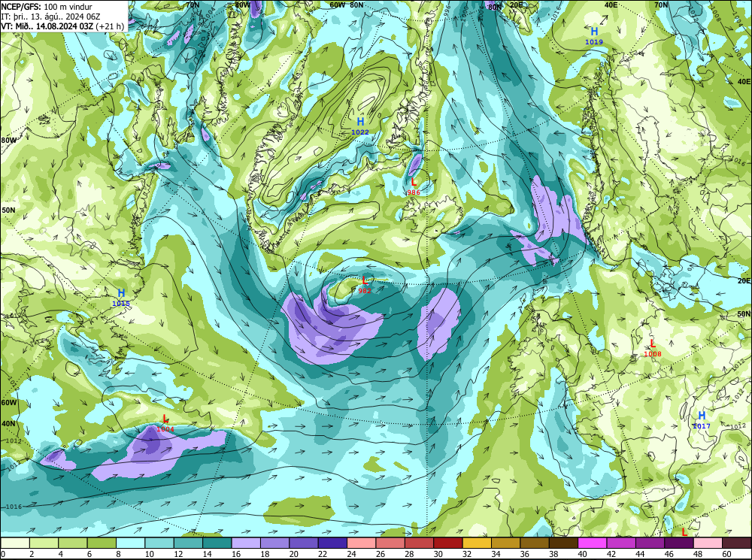The height and width of the screenshot is (560, 752).
Task: Select the 1017 pressure value label
Action: point(701,426)
